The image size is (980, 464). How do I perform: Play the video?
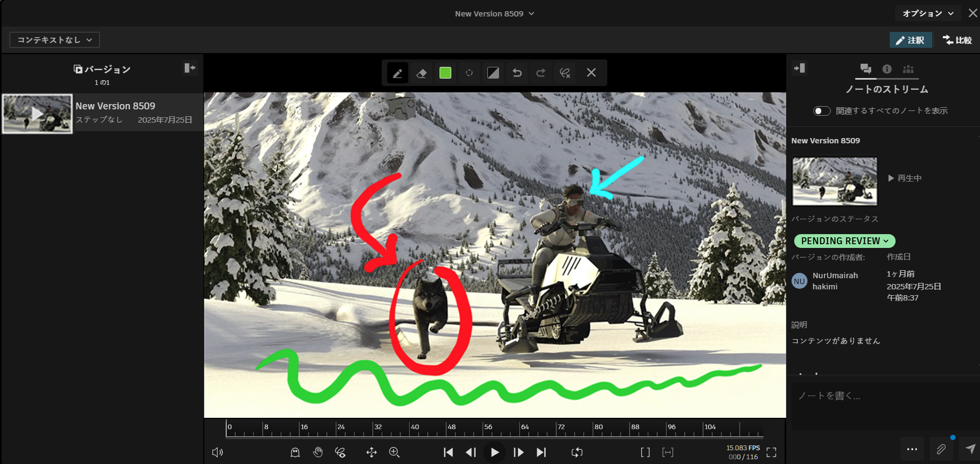(x=495, y=452)
